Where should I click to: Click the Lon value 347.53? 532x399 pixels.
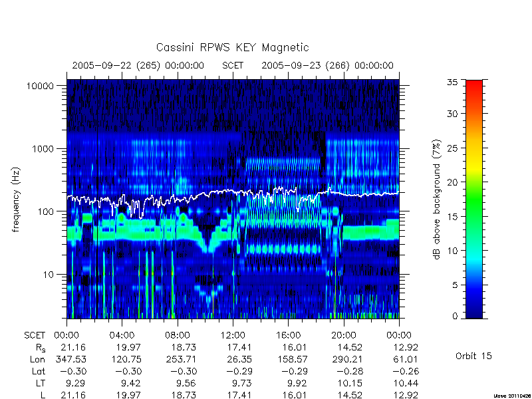tap(71, 359)
